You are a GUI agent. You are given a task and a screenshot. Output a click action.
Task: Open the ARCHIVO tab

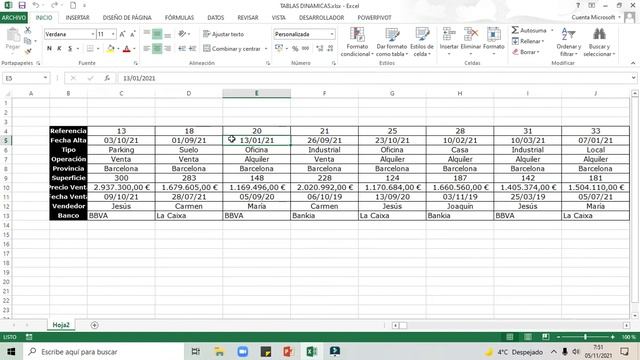tap(14, 18)
